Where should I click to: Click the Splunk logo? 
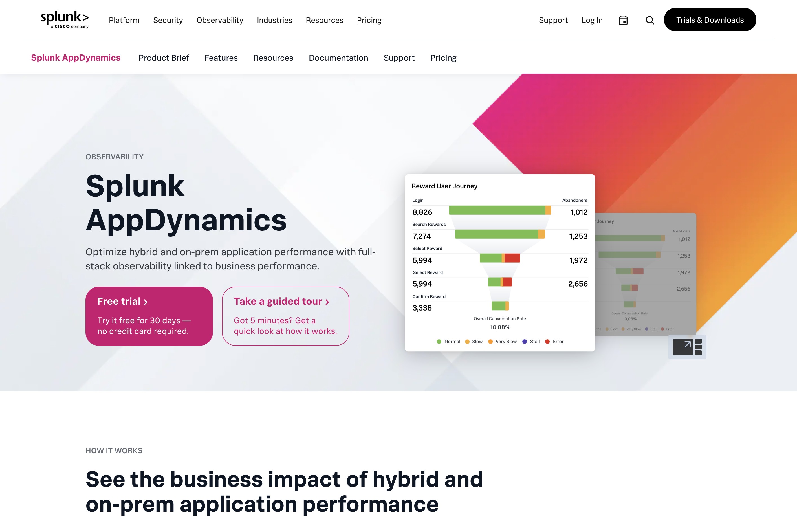[64, 20]
